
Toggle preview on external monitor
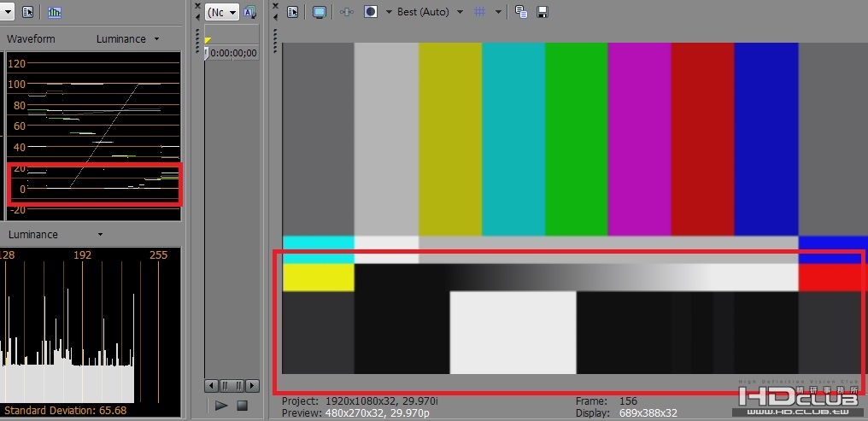(x=320, y=12)
